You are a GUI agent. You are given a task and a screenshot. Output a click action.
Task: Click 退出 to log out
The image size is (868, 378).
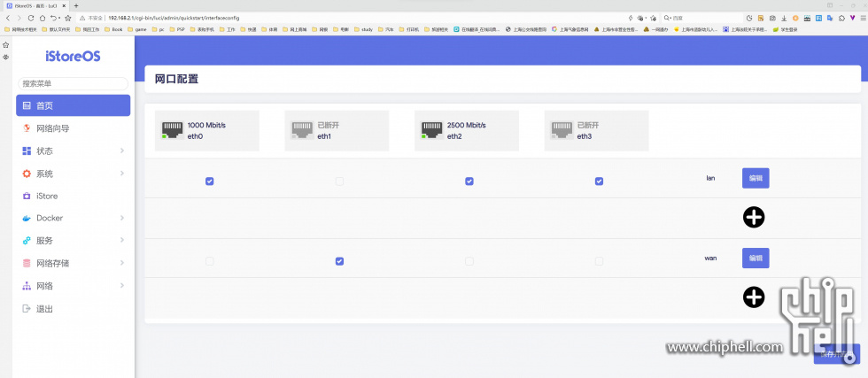point(73,309)
